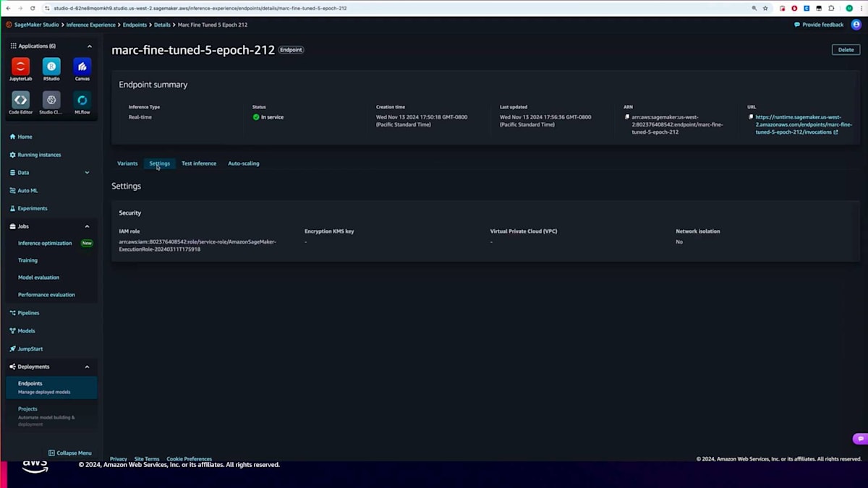
Task: Open Performance evaluation under Jobs
Action: [x=46, y=295]
